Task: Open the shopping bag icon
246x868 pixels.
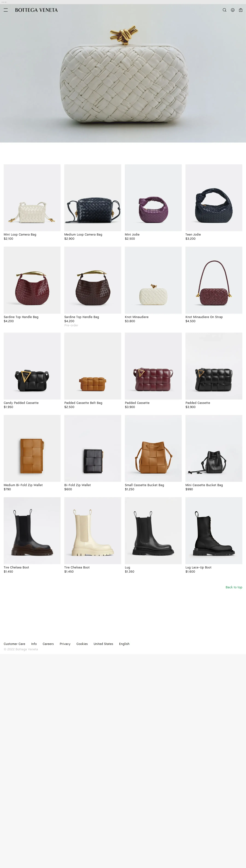Action: point(241,10)
